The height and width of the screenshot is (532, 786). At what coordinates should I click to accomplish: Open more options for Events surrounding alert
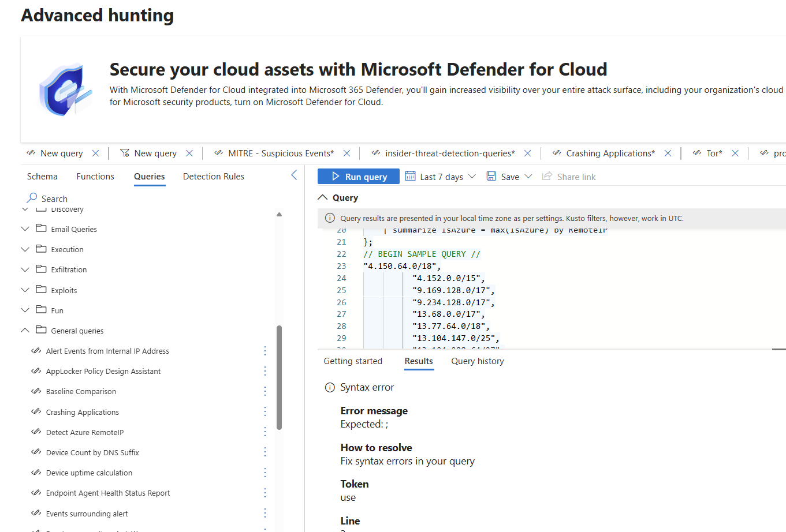[265, 513]
